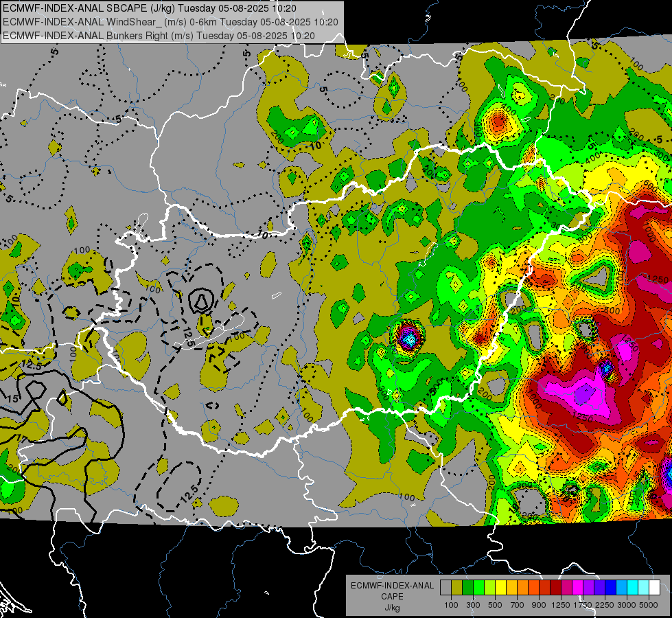Click the red-orange swatch before 900
Viewport: 672px width, 618px height.
[x=533, y=588]
